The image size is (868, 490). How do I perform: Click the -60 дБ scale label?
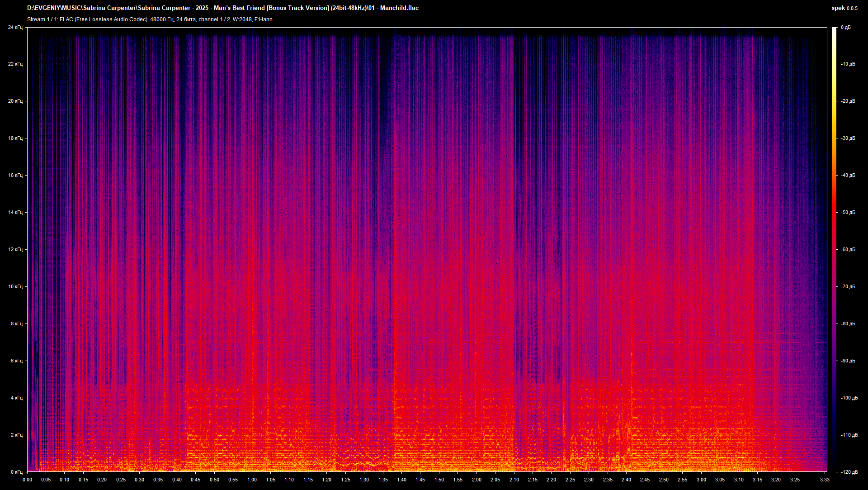tap(848, 249)
